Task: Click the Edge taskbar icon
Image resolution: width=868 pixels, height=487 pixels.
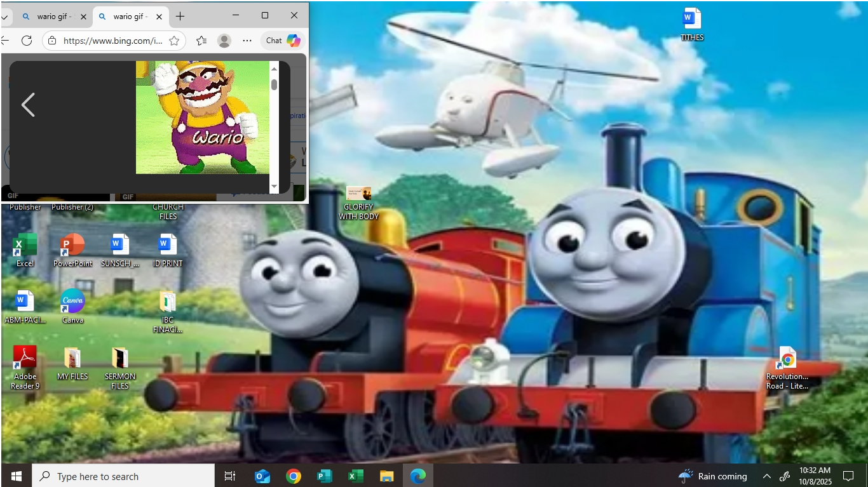Action: pyautogui.click(x=417, y=476)
